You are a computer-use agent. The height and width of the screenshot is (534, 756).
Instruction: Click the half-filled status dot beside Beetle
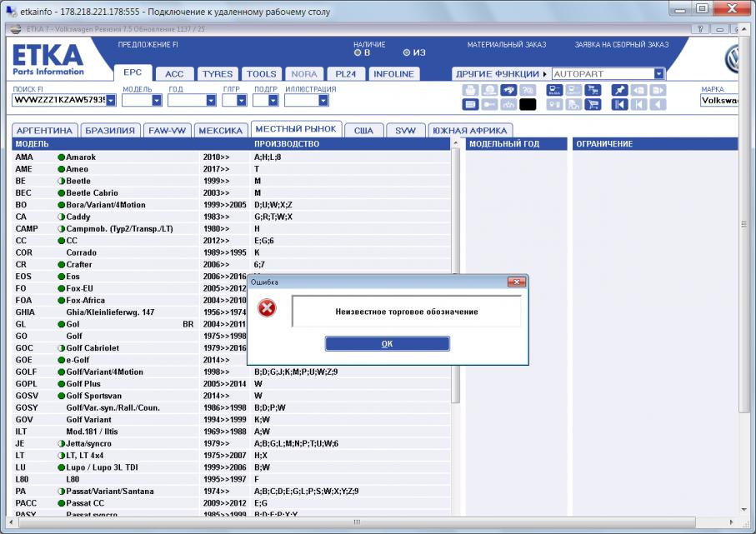coord(61,182)
